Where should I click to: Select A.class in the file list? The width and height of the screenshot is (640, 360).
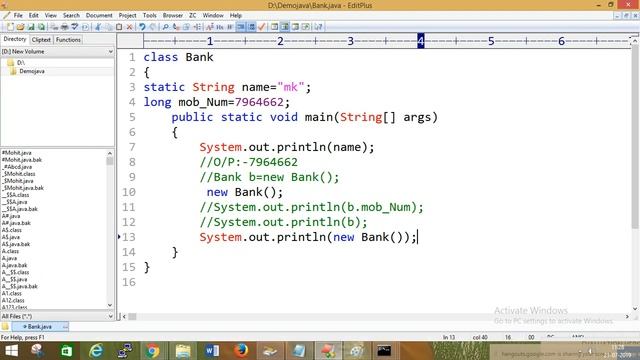[10, 251]
